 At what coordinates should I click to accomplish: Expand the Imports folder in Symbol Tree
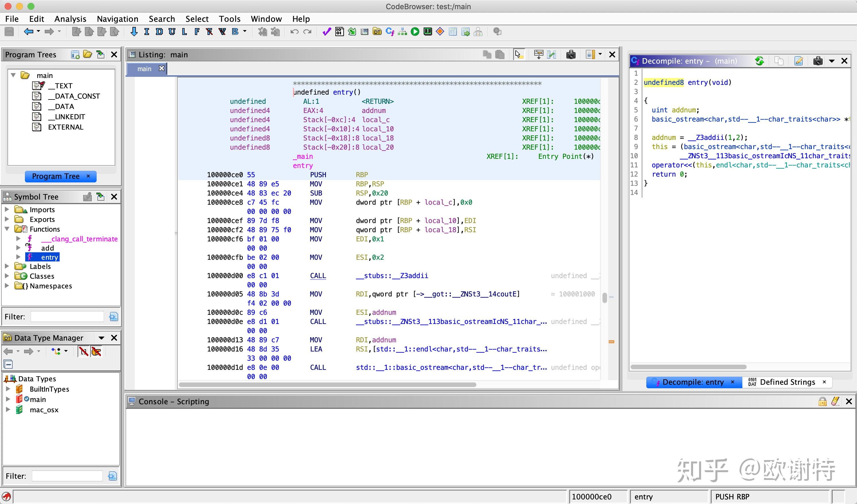click(7, 210)
